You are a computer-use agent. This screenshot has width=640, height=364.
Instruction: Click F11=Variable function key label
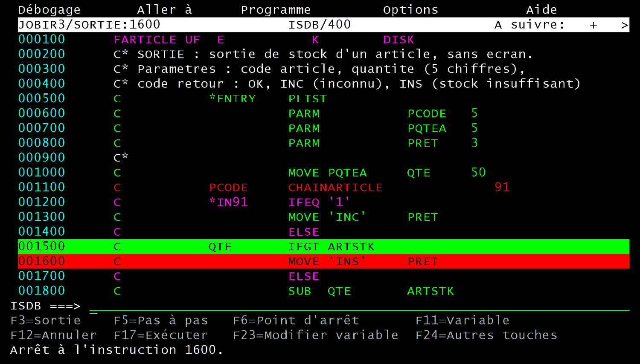click(x=463, y=321)
